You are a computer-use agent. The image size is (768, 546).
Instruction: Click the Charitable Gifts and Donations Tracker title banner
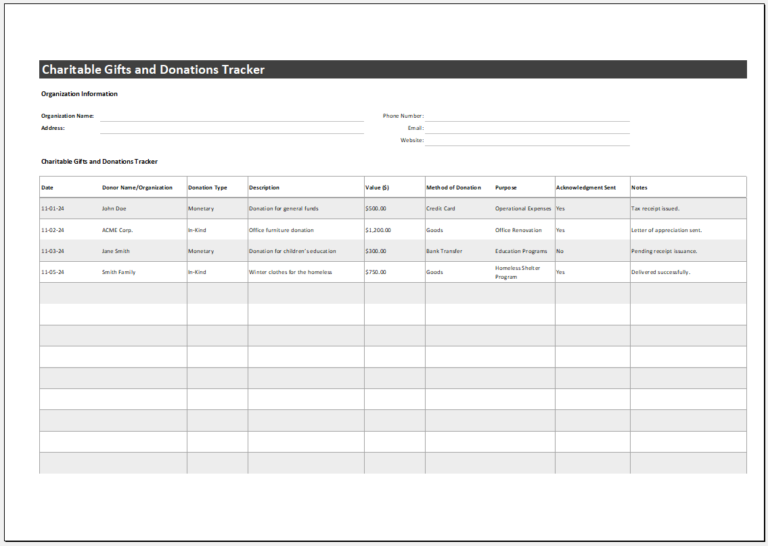[393, 70]
